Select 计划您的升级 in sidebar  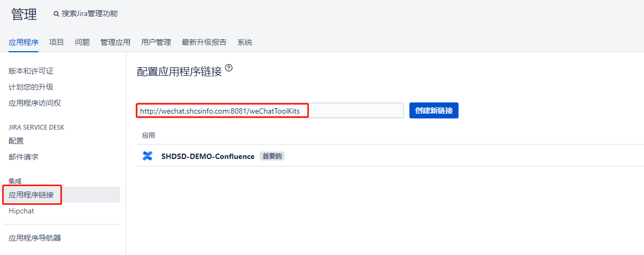(31, 87)
